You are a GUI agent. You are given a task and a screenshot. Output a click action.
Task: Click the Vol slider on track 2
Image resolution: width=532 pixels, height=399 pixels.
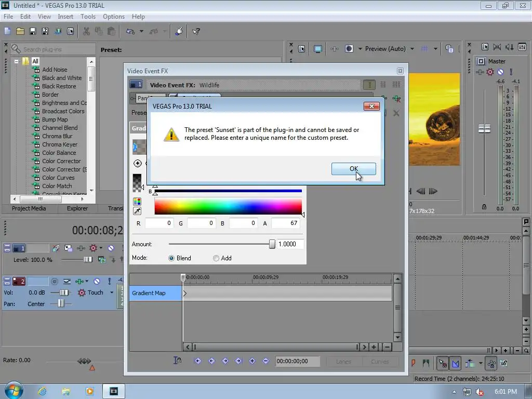(63, 292)
